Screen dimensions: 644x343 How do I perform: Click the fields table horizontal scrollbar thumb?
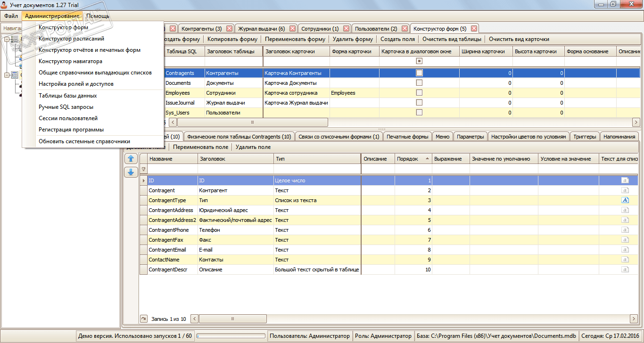click(232, 319)
